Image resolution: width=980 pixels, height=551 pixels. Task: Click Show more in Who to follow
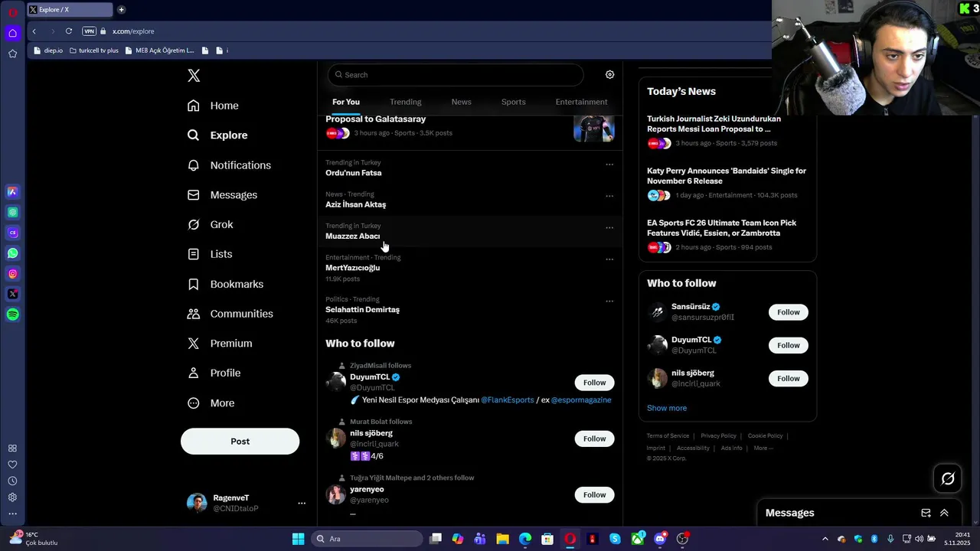click(667, 408)
